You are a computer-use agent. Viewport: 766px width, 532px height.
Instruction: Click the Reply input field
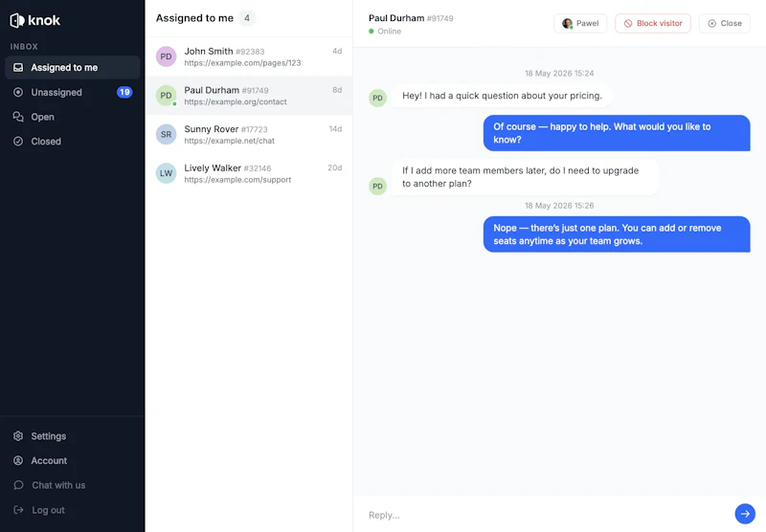click(x=547, y=515)
